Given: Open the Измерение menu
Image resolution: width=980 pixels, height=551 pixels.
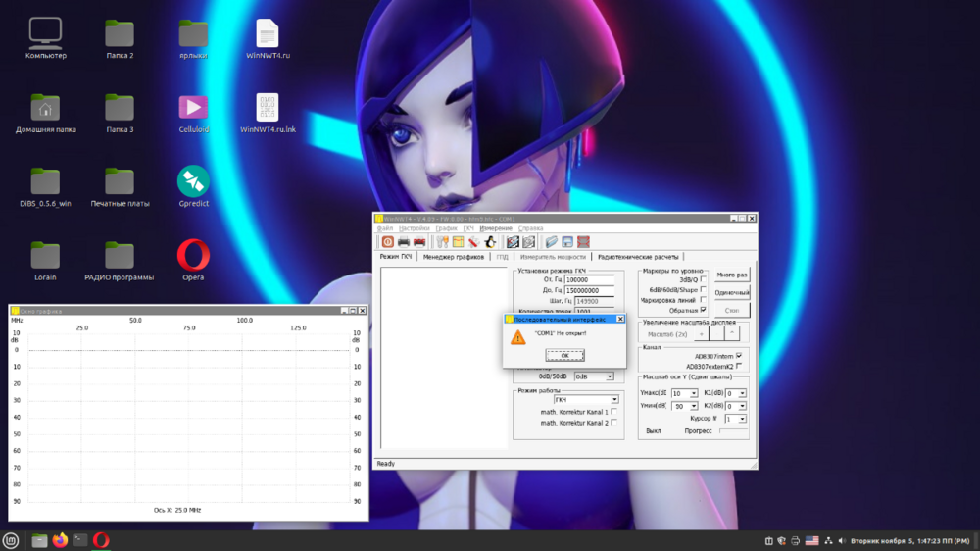Looking at the screenshot, I should [x=496, y=228].
